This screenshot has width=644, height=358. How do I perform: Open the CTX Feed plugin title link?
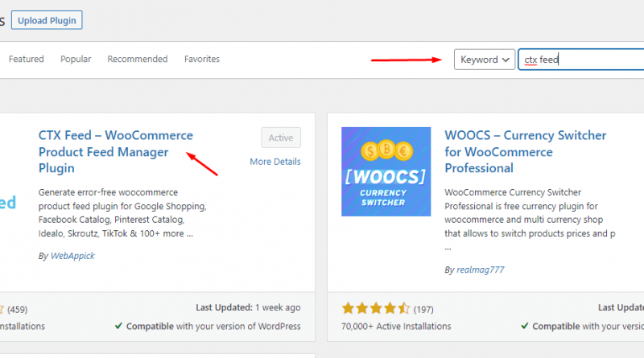point(115,151)
